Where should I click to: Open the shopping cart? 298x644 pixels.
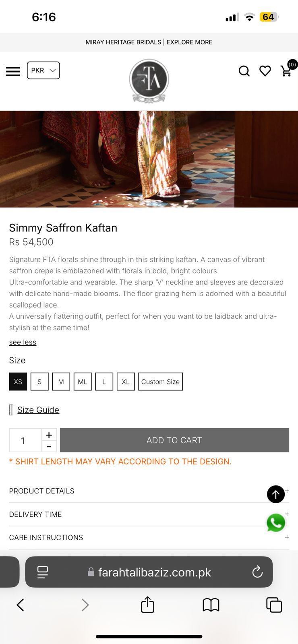click(287, 71)
